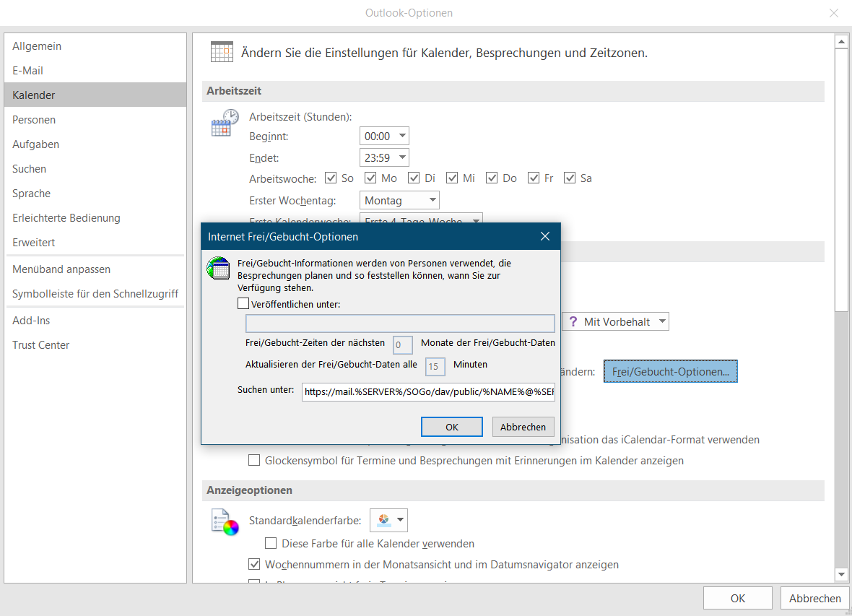Click the calendar icon beside the page heading
The width and height of the screenshot is (852, 616).
pyautogui.click(x=222, y=52)
